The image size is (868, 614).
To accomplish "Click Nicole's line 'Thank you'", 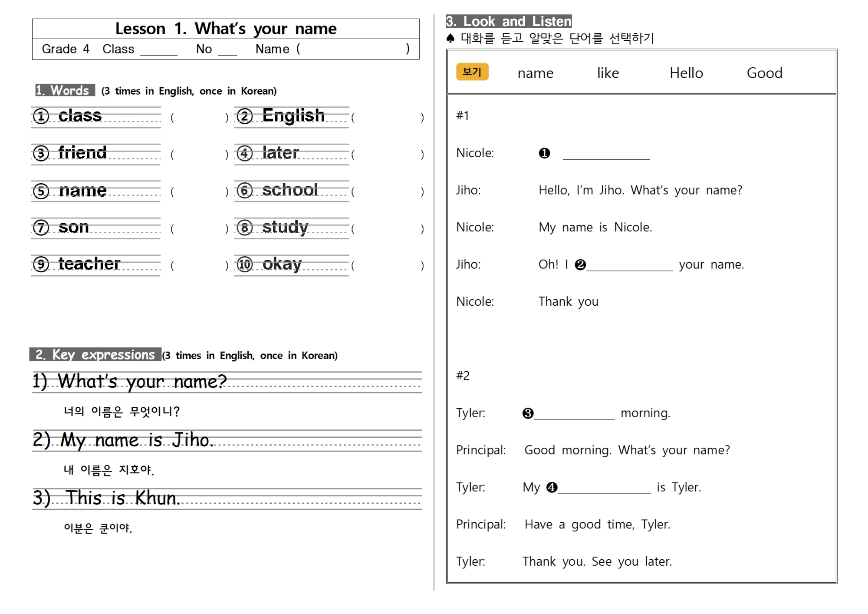I will 568,302.
